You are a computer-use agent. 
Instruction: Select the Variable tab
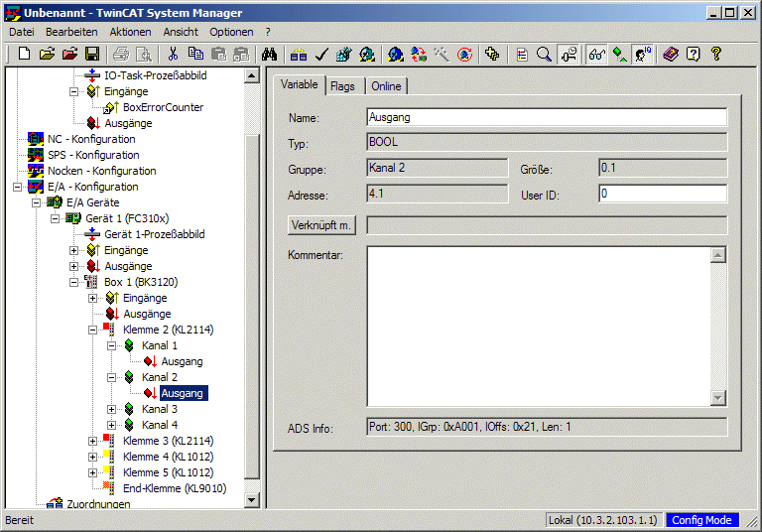(300, 84)
